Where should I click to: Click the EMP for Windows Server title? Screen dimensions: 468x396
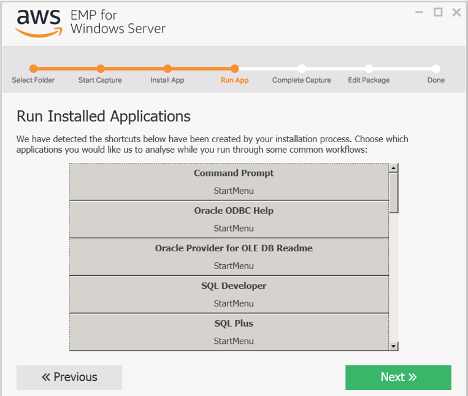(x=118, y=22)
